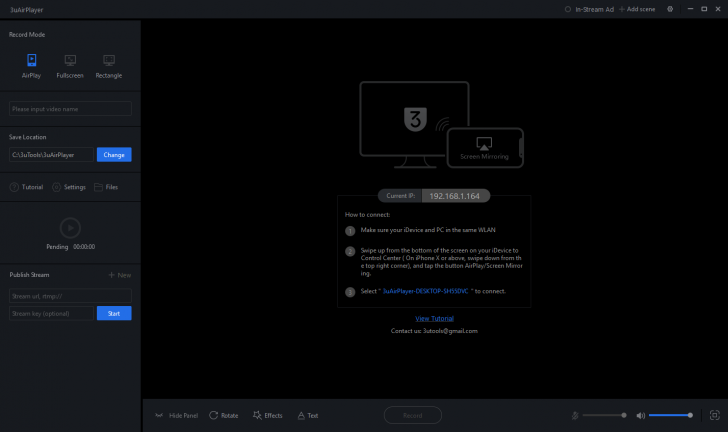The width and height of the screenshot is (728, 432).
Task: Mute the speaker volume icon
Action: (640, 415)
